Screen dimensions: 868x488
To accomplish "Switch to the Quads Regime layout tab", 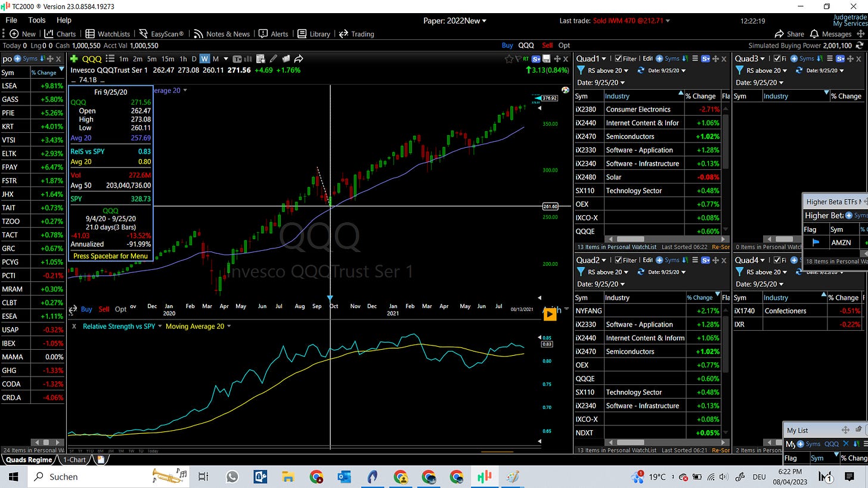I will (28, 459).
